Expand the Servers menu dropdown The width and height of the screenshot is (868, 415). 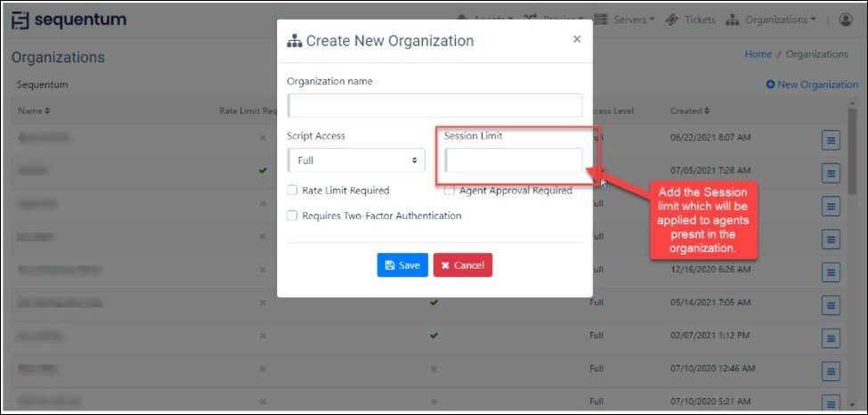pos(624,20)
